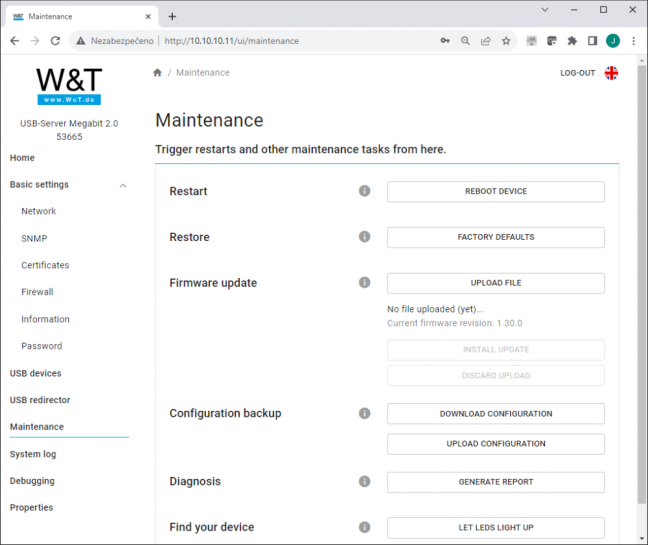Go to Certificates
This screenshot has width=648, height=545.
coord(45,265)
